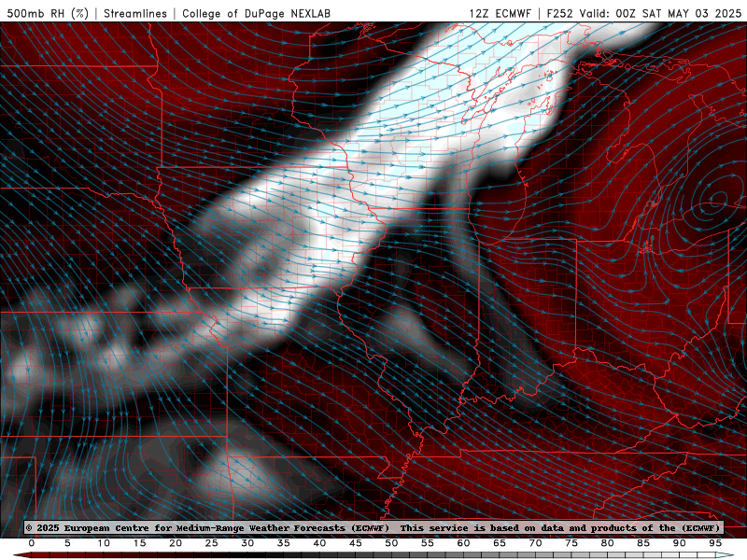Click the colorbar value label "45"

[356, 543]
